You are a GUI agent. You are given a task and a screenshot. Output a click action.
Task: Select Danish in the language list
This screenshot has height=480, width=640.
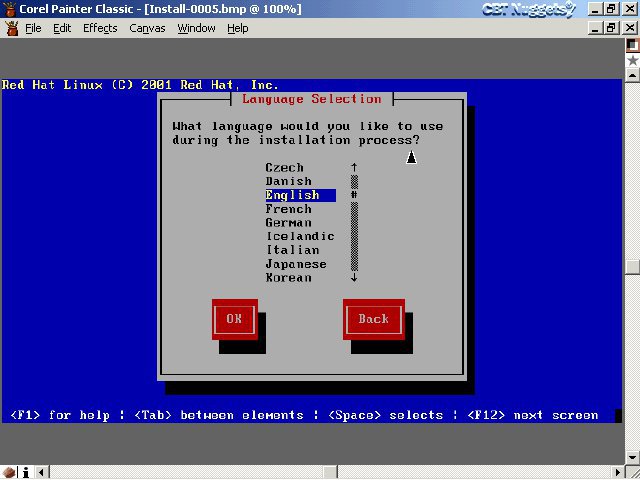point(289,181)
